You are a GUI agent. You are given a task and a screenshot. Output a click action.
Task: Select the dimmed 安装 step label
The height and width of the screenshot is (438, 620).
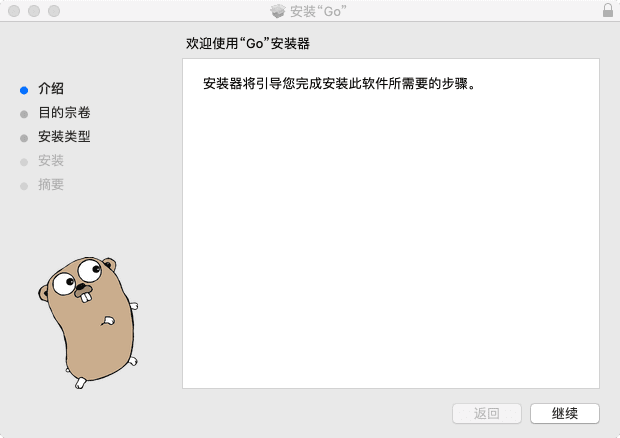point(51,161)
